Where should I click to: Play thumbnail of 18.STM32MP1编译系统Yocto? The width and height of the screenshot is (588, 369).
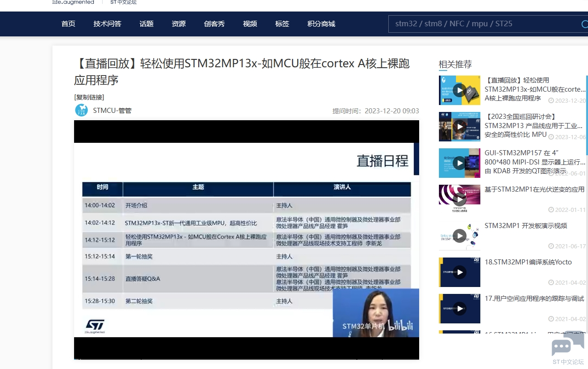pyautogui.click(x=459, y=272)
